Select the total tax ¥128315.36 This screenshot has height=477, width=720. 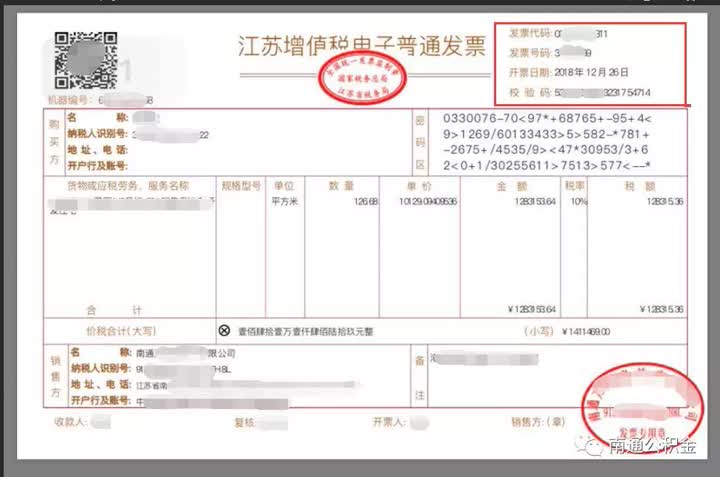(x=662, y=309)
